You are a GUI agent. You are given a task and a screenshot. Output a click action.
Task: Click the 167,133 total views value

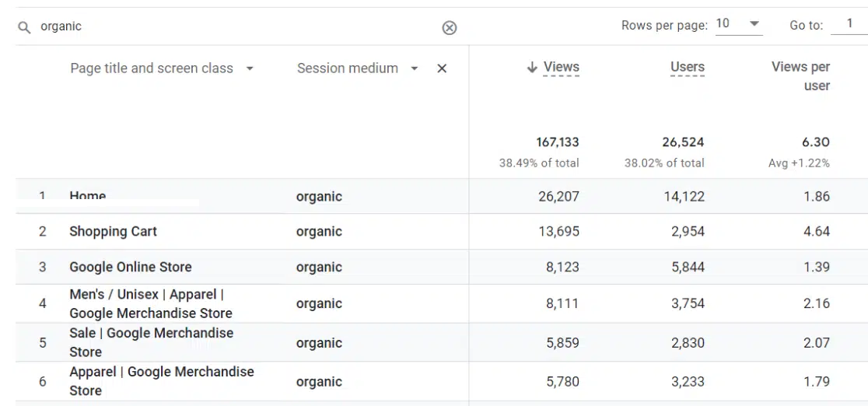(557, 142)
